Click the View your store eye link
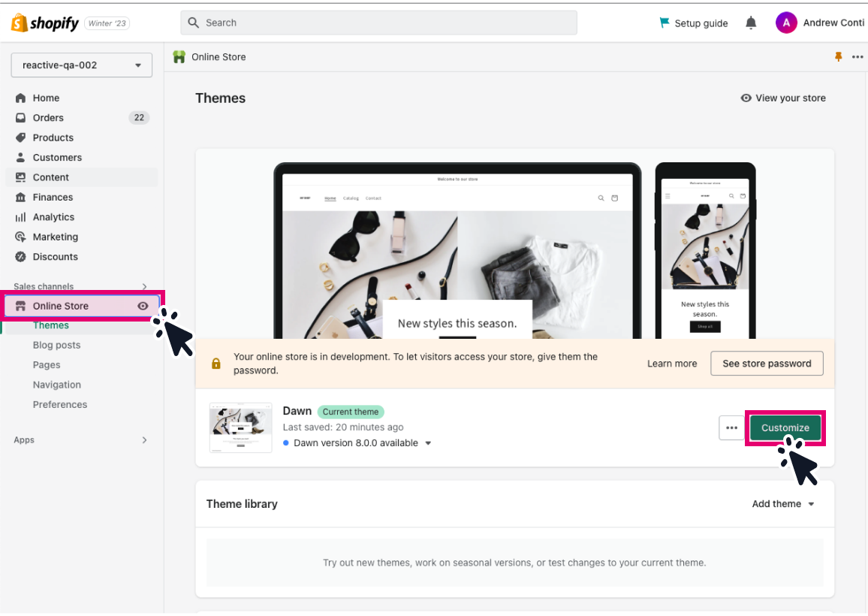The image size is (868, 616). pos(782,98)
